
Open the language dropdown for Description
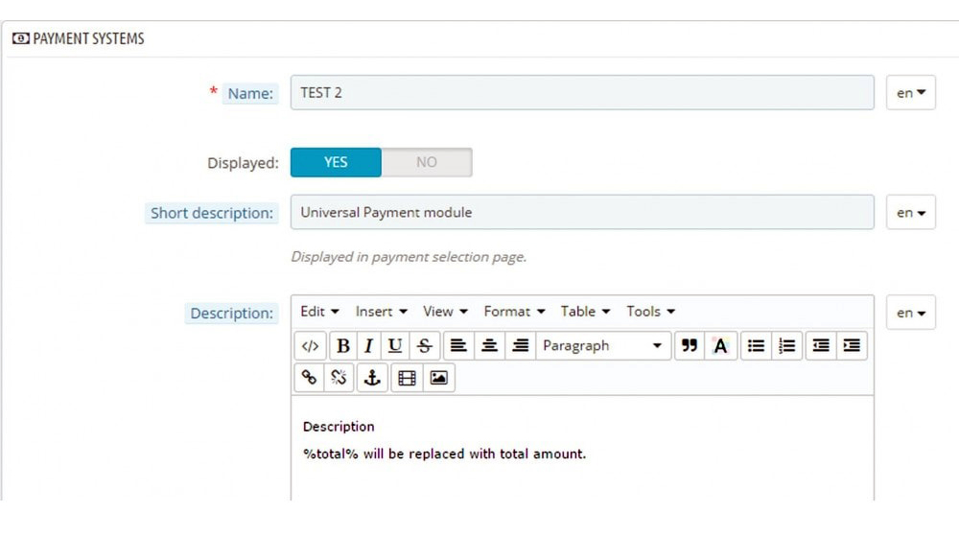[911, 313]
